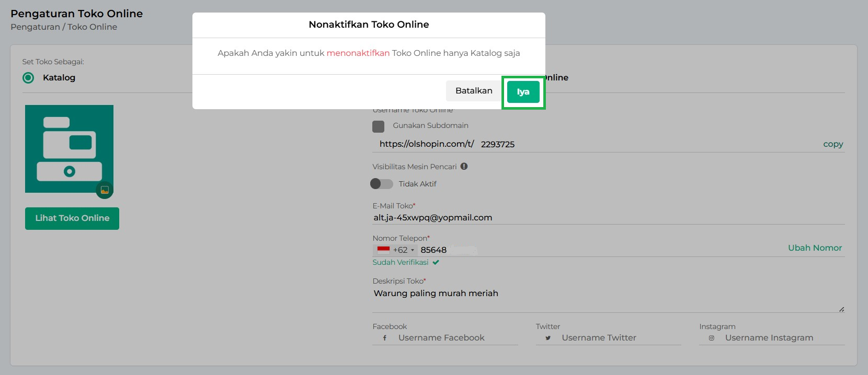Click into the Deskripsi Toko textarea
This screenshot has width=868, height=375.
(607, 299)
